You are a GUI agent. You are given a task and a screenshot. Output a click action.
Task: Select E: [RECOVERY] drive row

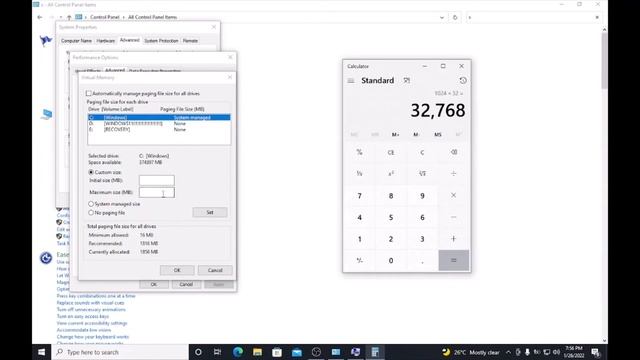coord(159,129)
